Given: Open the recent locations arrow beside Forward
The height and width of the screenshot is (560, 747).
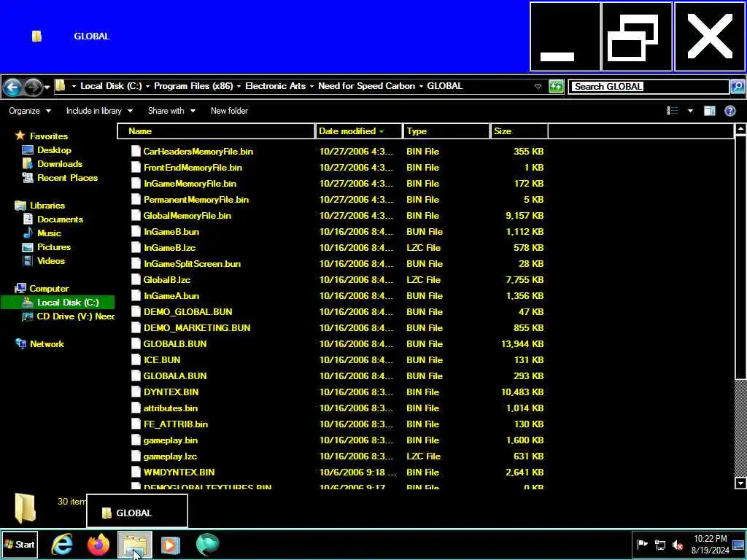Looking at the screenshot, I should pos(47,87).
